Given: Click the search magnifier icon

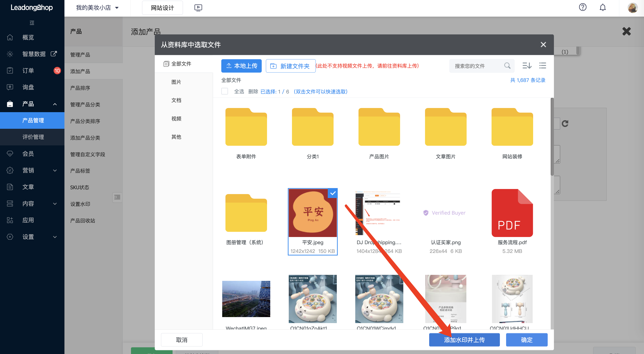Looking at the screenshot, I should tap(507, 66).
